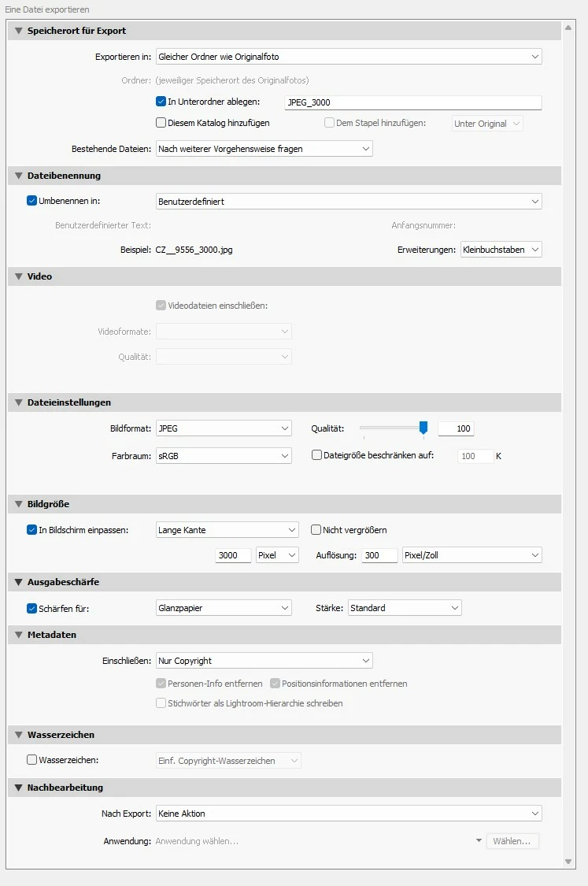Open the Anwendung wählen small arrow menu
Viewport: 588px width, 886px height.
pyautogui.click(x=479, y=841)
